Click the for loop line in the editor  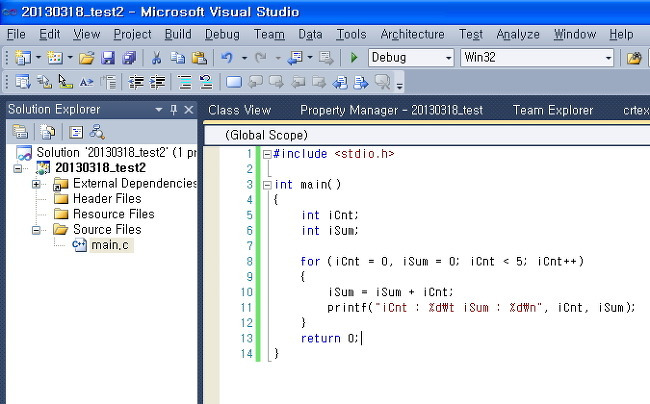pyautogui.click(x=442, y=261)
